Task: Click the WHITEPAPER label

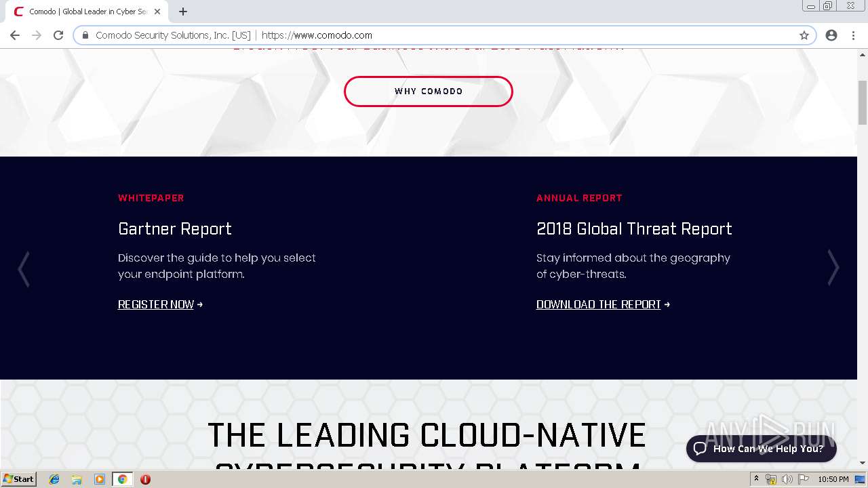Action: [151, 198]
